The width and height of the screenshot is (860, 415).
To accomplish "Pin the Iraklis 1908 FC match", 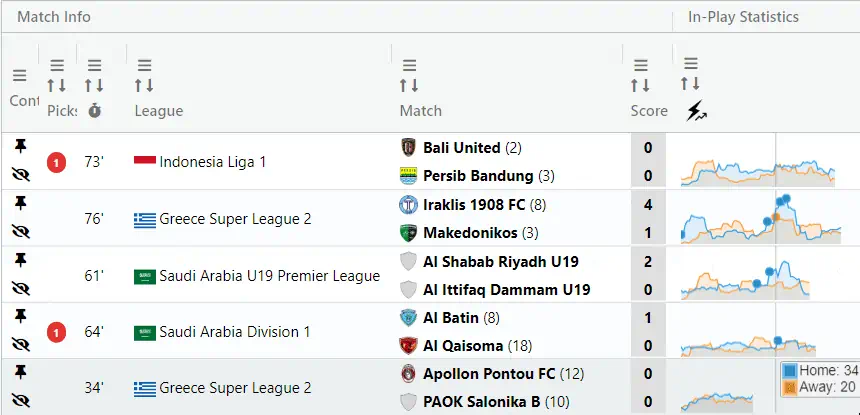I will [x=20, y=203].
